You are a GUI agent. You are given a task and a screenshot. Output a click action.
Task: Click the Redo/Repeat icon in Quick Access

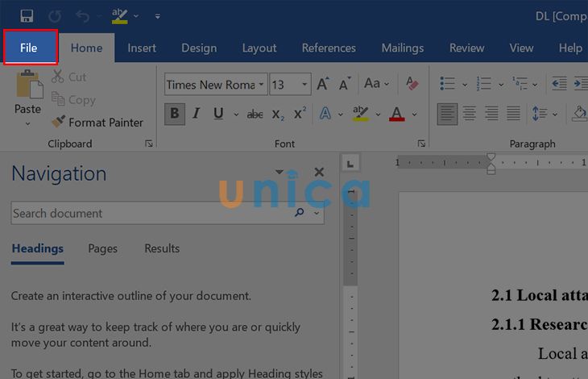click(55, 16)
